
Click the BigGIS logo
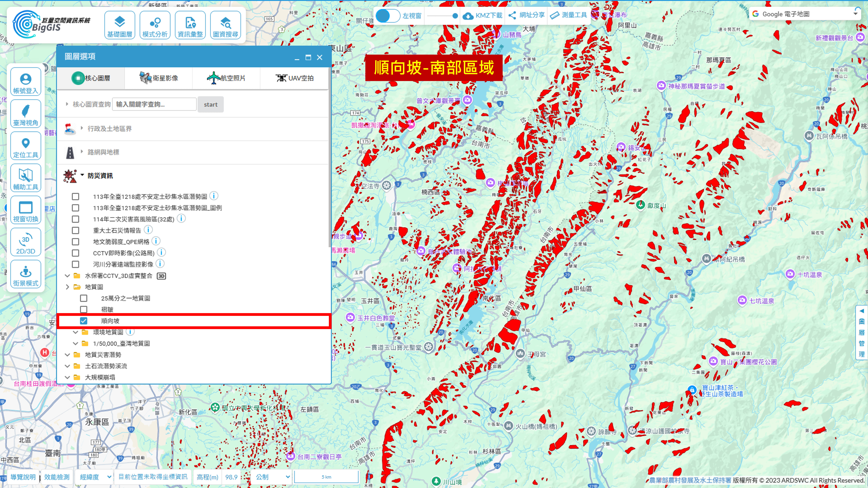[51, 24]
